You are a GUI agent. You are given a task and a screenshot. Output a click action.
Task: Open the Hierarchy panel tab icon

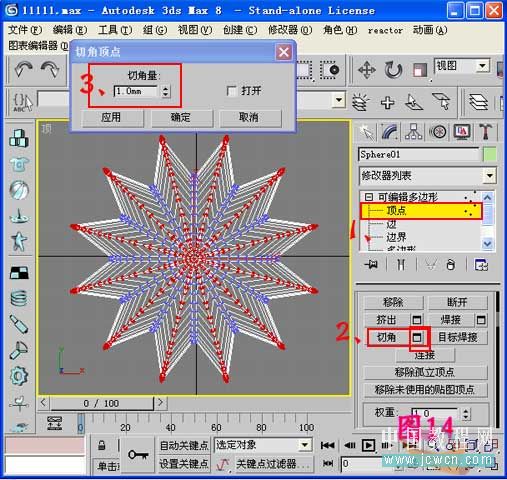(x=413, y=132)
